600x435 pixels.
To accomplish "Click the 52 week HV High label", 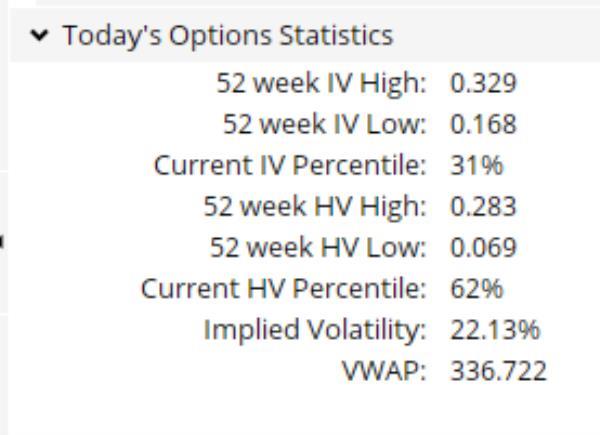I will click(315, 207).
